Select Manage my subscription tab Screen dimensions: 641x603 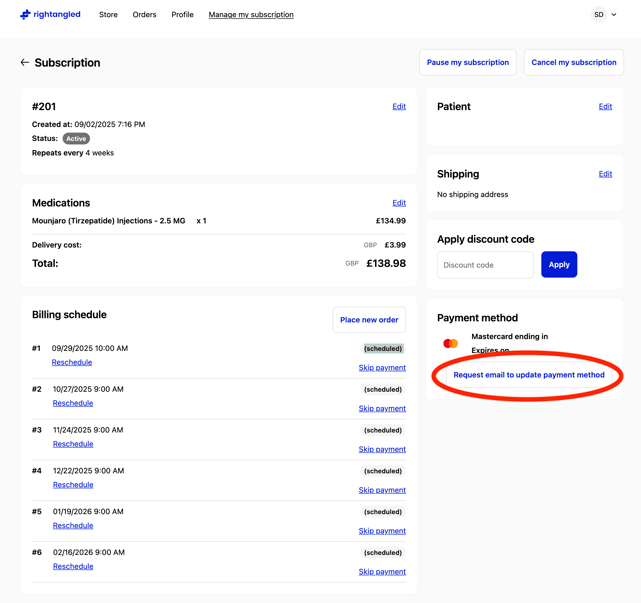(251, 15)
